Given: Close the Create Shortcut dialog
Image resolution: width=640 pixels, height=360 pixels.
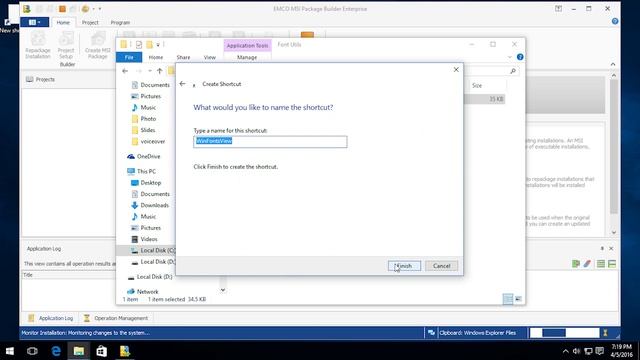Looking at the screenshot, I should click(x=456, y=69).
